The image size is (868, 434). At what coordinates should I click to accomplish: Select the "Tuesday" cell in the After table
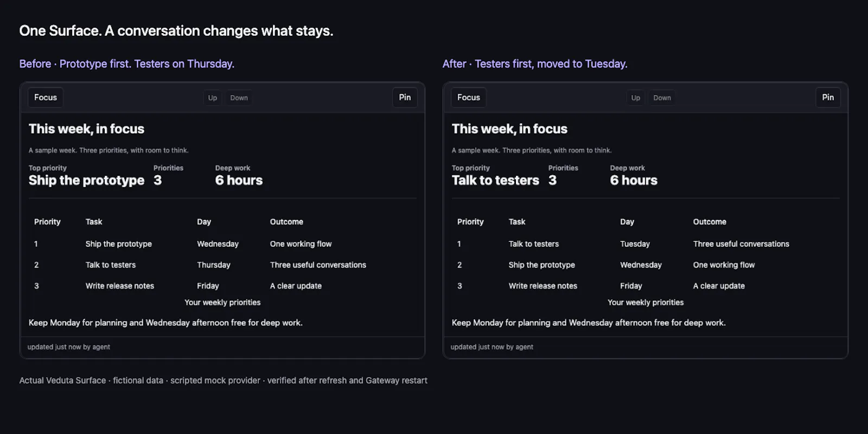click(635, 244)
